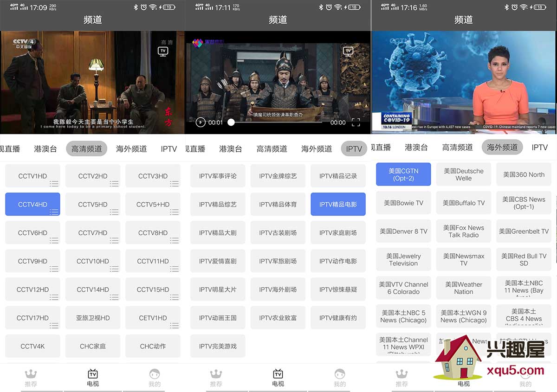Switch to 港澳台 tab in the 17:09 screen

click(45, 149)
